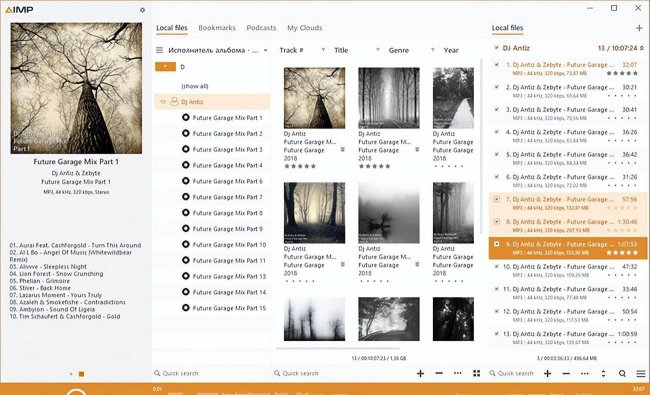
Task: Add a new playlist tab with plus
Action: click(639, 28)
